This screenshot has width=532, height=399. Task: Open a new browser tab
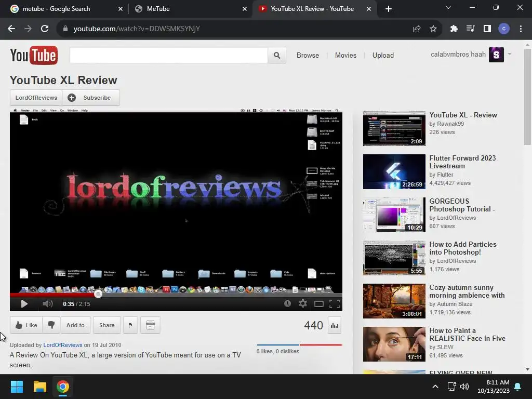point(389,9)
